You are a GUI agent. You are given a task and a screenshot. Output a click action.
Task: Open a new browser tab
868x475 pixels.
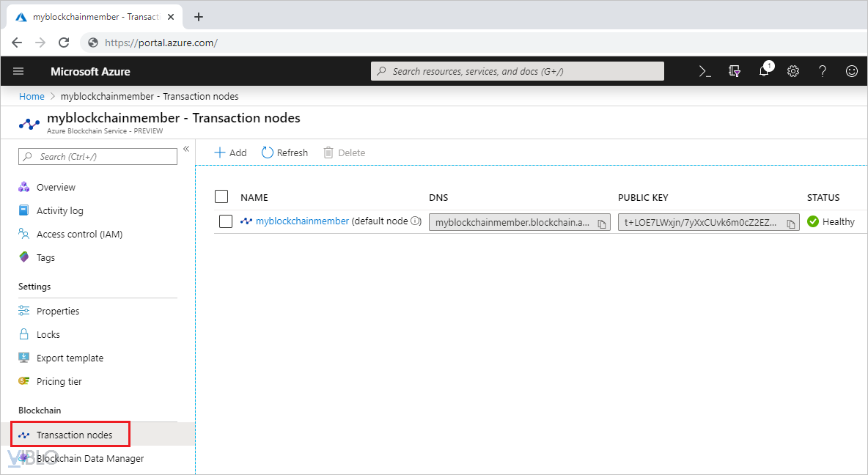click(x=199, y=17)
